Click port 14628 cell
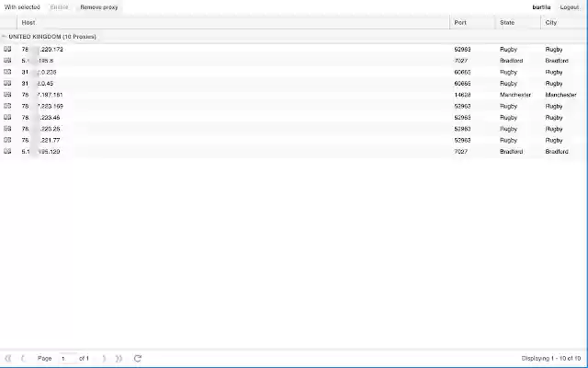Image resolution: width=588 pixels, height=368 pixels. coord(462,95)
